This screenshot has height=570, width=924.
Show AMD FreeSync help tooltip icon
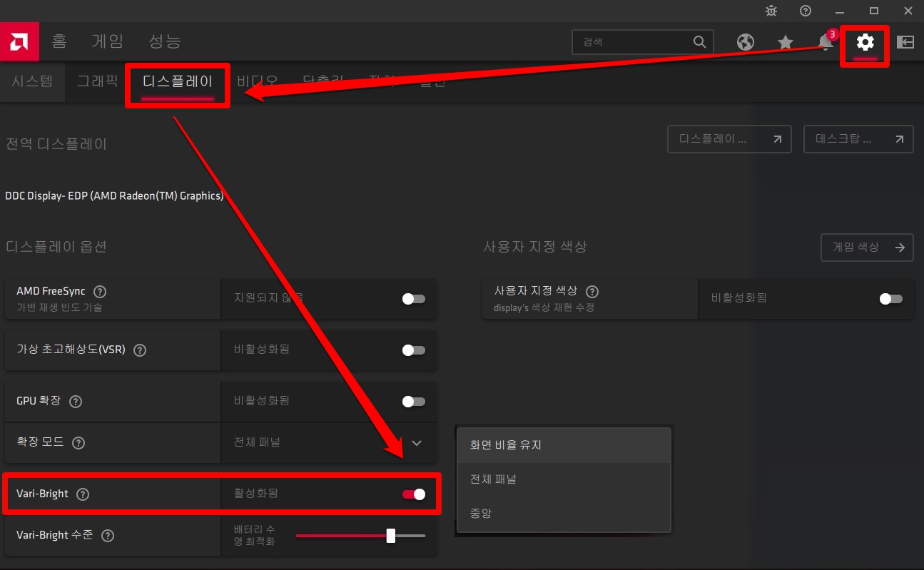[100, 291]
